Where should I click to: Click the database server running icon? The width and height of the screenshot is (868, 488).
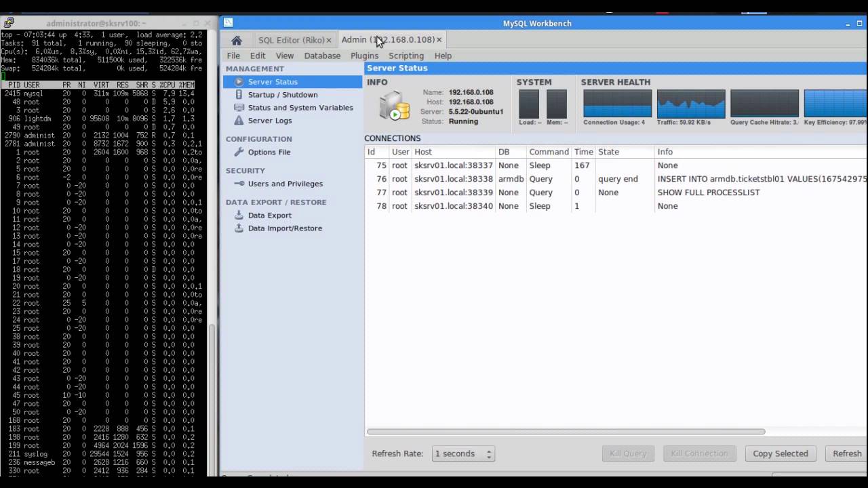coord(395,106)
